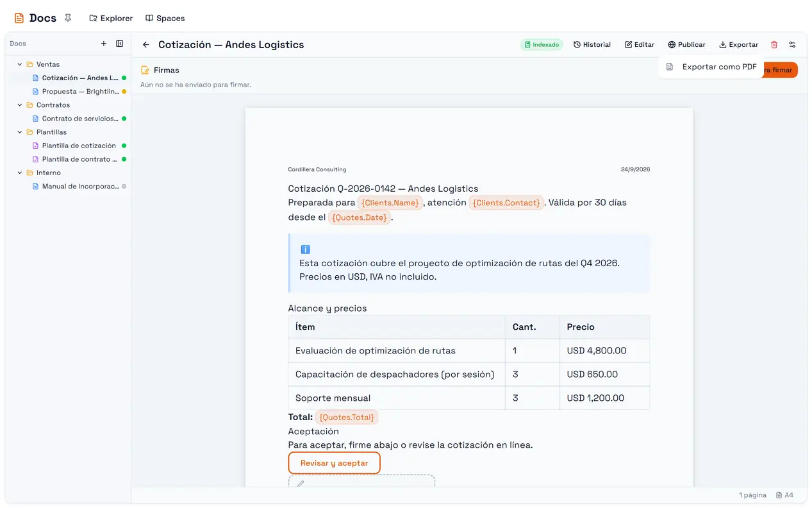
Task: Go back with the left arrow icon
Action: tap(146, 44)
